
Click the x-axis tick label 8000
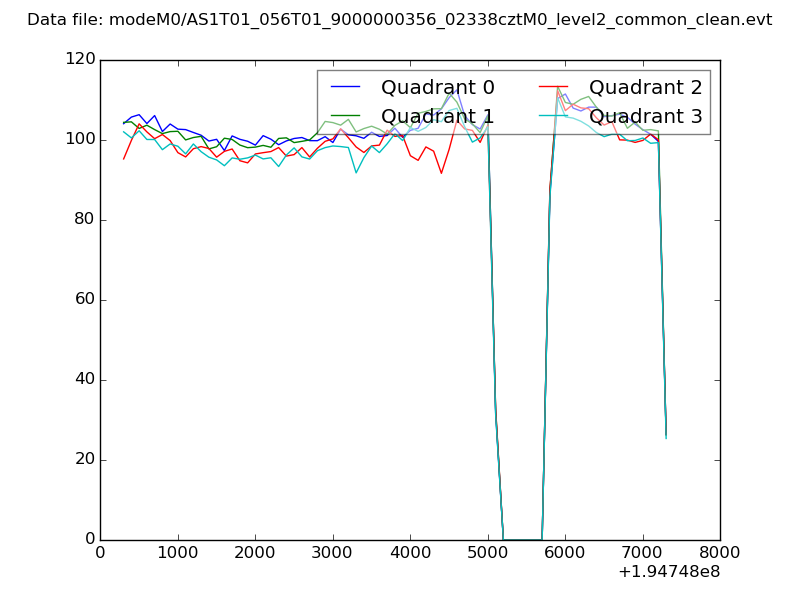[x=719, y=553]
